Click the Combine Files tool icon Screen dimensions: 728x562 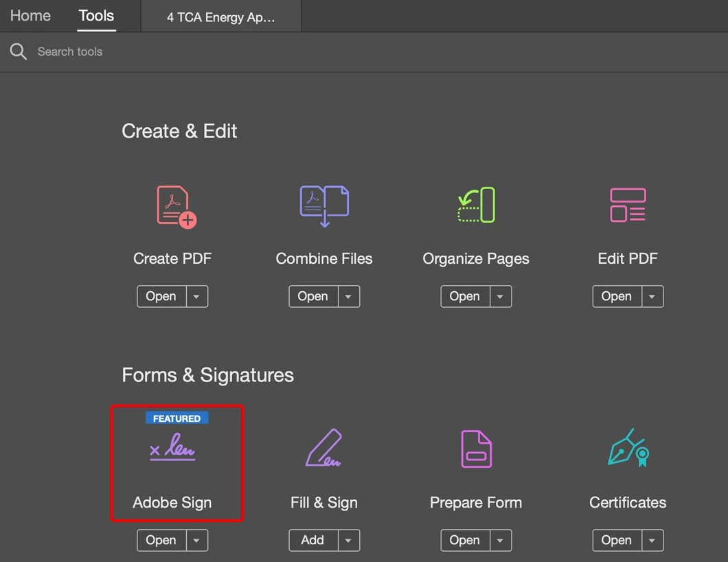click(x=324, y=205)
